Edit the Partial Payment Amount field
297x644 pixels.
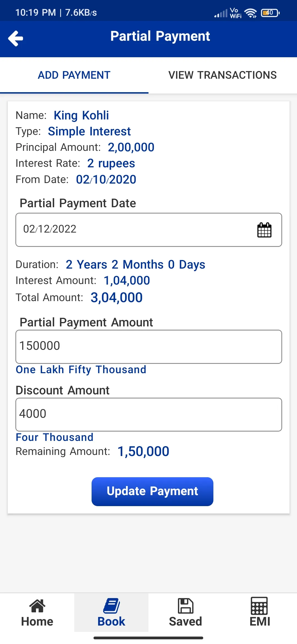pos(149,347)
